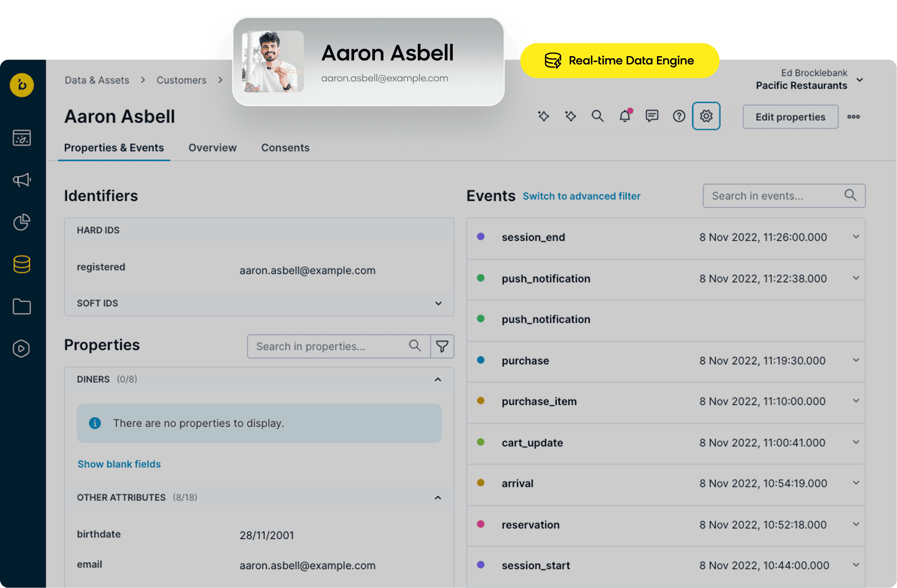The height and width of the screenshot is (588, 897).
Task: Click the pink reservation event color dot
Action: tap(481, 524)
